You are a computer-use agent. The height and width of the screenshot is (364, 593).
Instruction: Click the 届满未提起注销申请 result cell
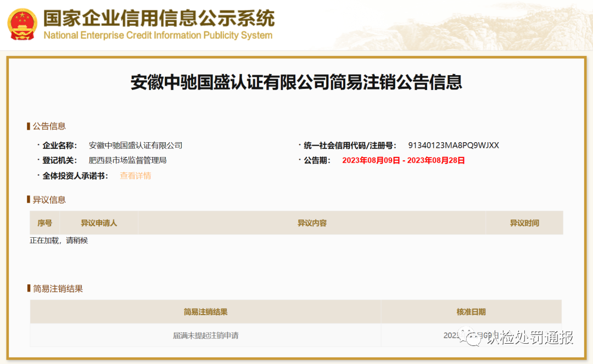coord(205,335)
